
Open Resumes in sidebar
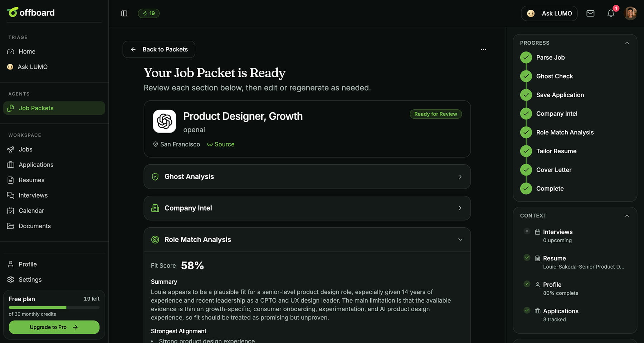pos(54,180)
